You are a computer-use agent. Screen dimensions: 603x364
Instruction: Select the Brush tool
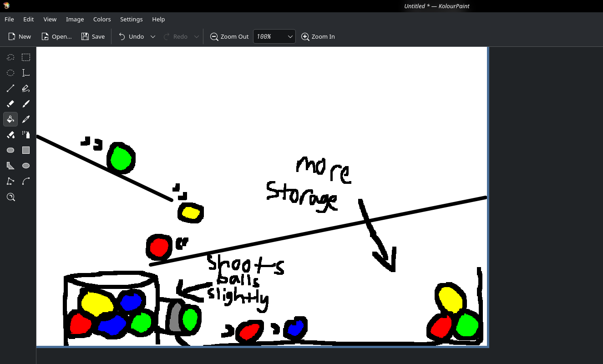pyautogui.click(x=26, y=104)
